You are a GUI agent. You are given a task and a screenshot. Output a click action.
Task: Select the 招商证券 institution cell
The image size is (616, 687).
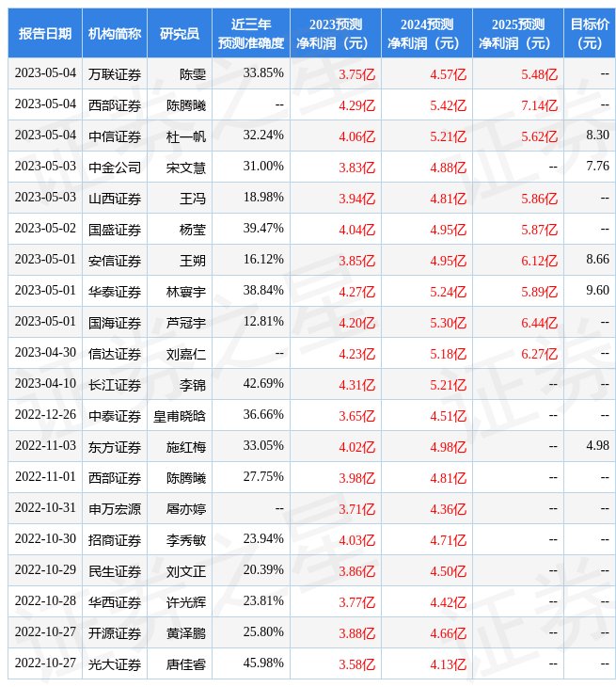pyautogui.click(x=115, y=541)
